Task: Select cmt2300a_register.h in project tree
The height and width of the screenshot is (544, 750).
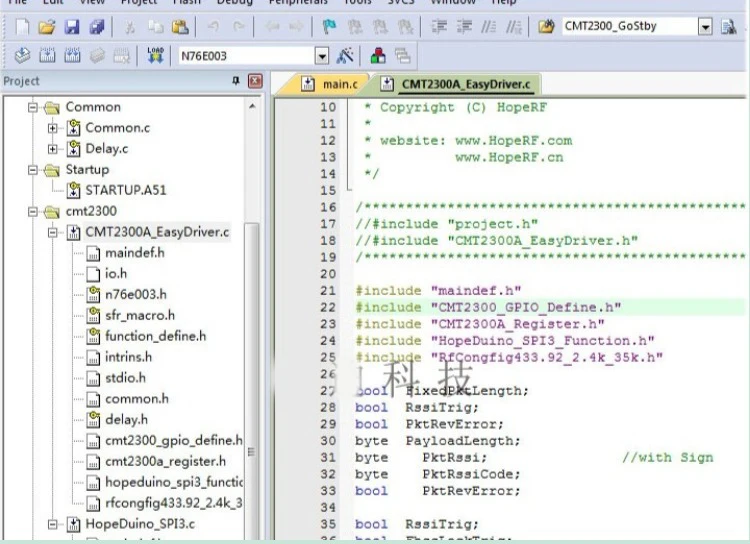Action: [x=165, y=461]
